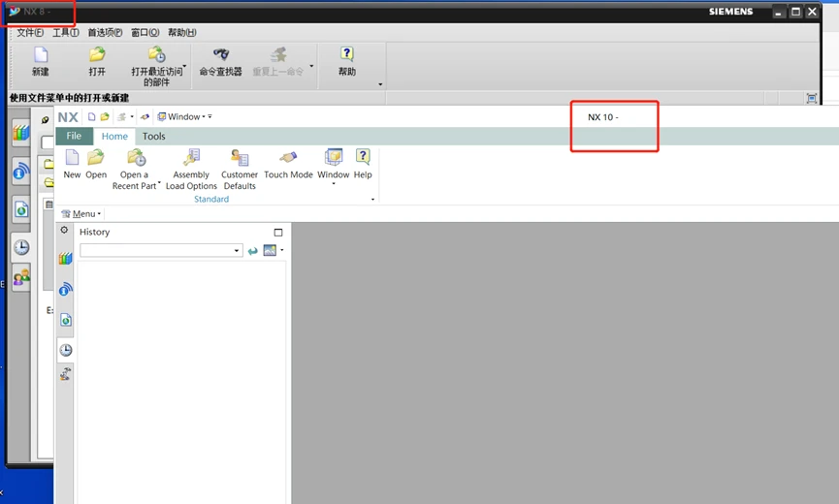The width and height of the screenshot is (839, 504).
Task: Open the File tab in NX 10
Action: pos(74,136)
